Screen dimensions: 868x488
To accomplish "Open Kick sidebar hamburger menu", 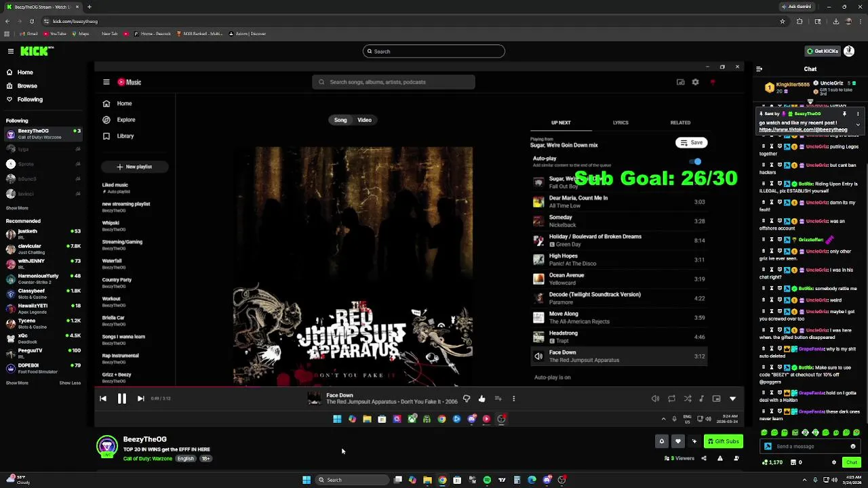I will point(11,51).
